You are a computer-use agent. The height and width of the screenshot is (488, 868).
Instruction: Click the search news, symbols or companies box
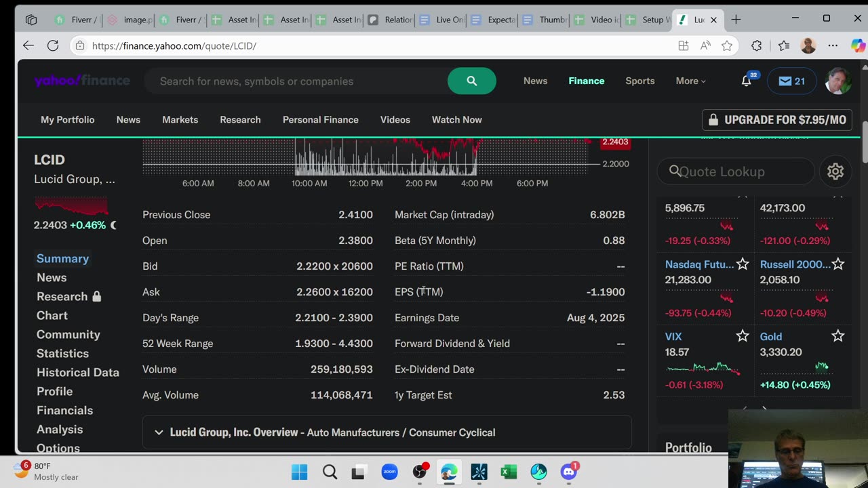pos(296,81)
